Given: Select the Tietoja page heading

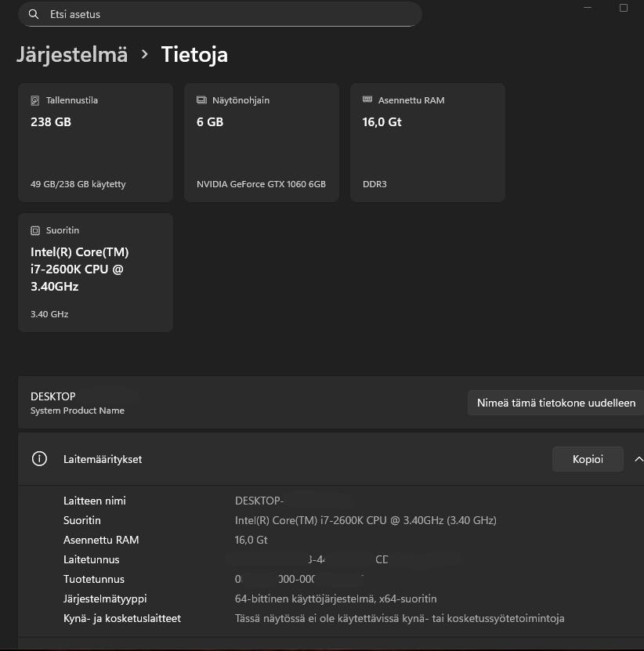Looking at the screenshot, I should (194, 54).
